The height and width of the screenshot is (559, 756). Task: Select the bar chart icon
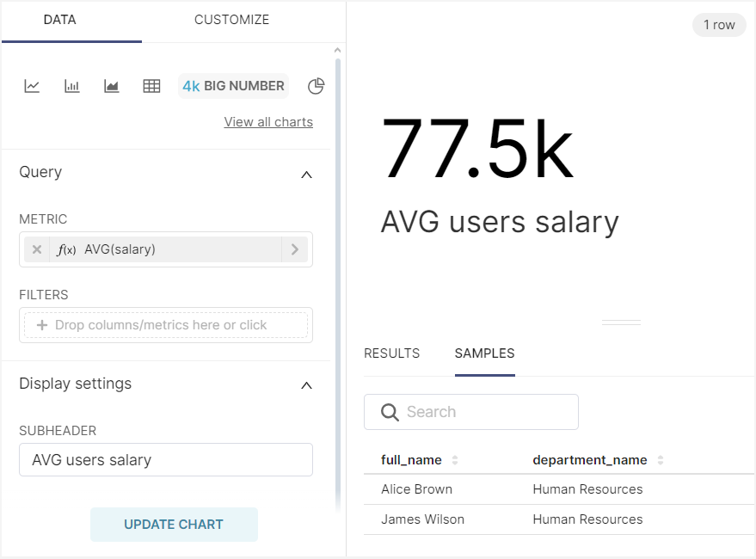point(72,86)
